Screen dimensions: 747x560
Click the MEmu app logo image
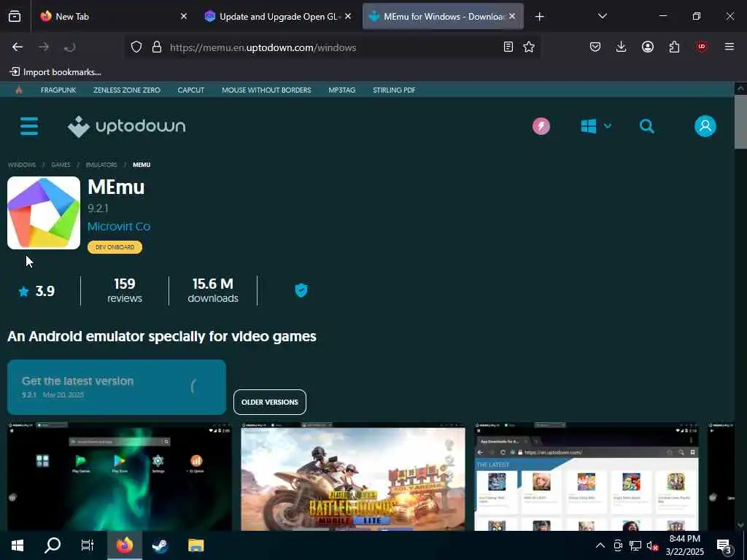tap(44, 213)
